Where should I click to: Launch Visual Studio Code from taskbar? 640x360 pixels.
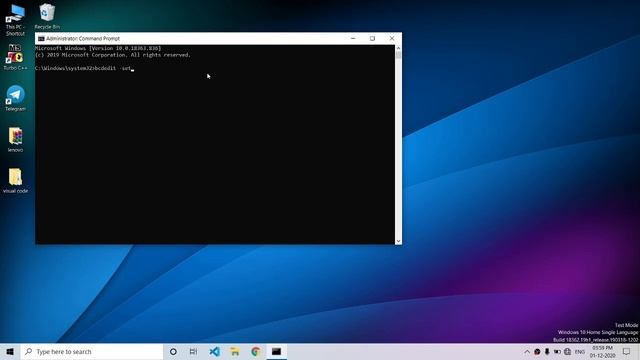coord(214,351)
